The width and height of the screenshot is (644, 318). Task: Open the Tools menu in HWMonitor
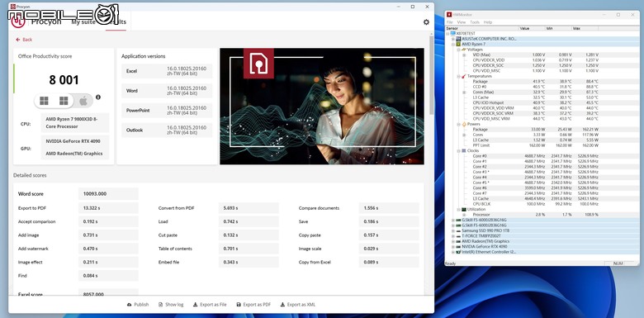click(x=475, y=22)
